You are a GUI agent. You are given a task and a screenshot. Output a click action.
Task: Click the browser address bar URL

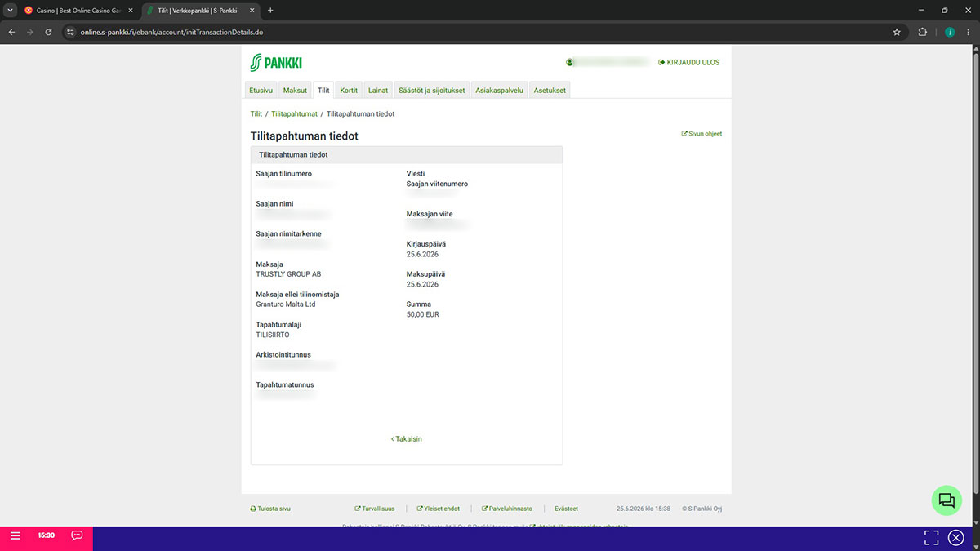click(171, 32)
